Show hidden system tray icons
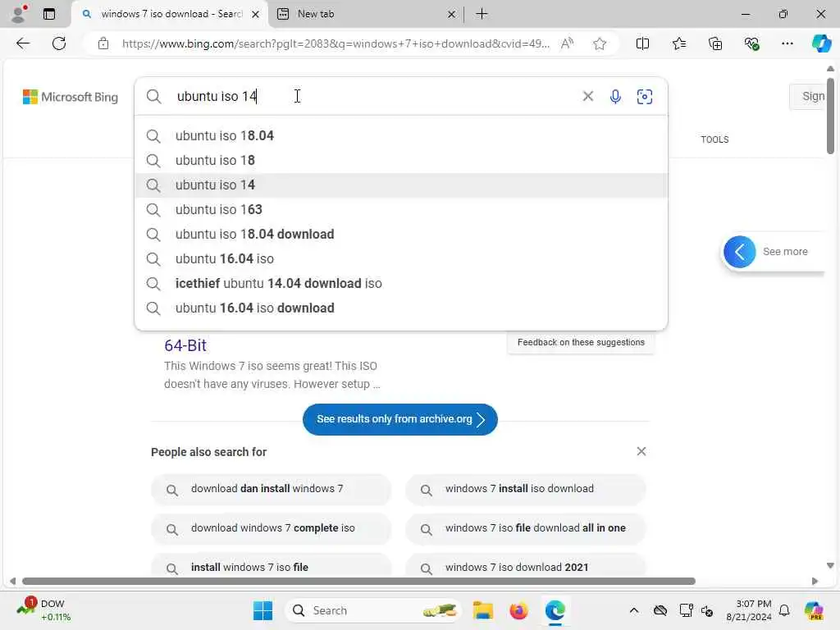Image resolution: width=840 pixels, height=630 pixels. tap(634, 610)
